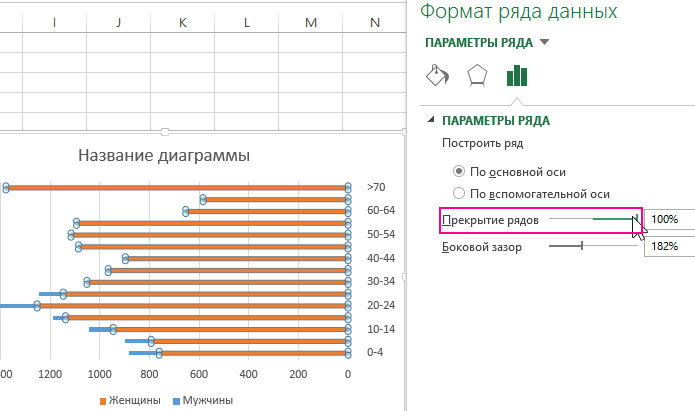The image size is (695, 411).
Task: Click the chart title Название диаграммы
Action: coord(164,156)
